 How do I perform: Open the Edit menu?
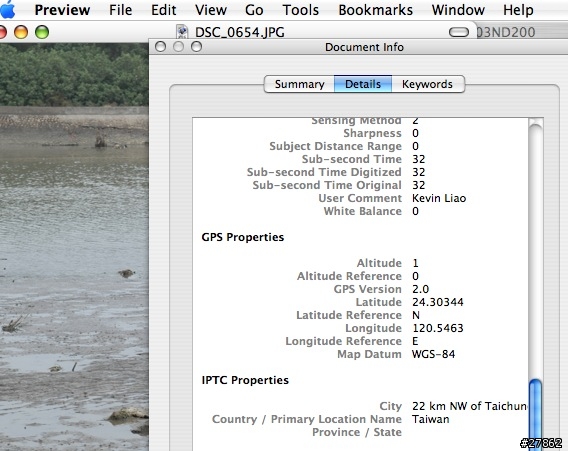pyautogui.click(x=164, y=10)
